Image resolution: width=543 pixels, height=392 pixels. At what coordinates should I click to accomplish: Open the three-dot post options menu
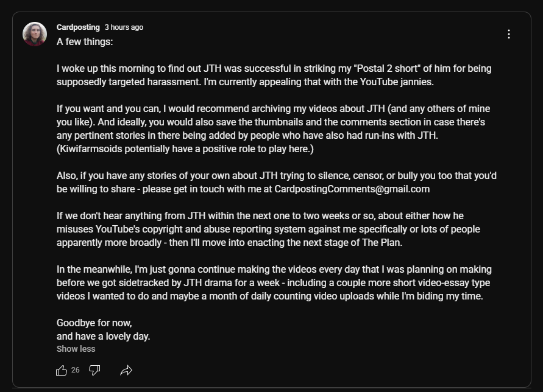point(509,34)
